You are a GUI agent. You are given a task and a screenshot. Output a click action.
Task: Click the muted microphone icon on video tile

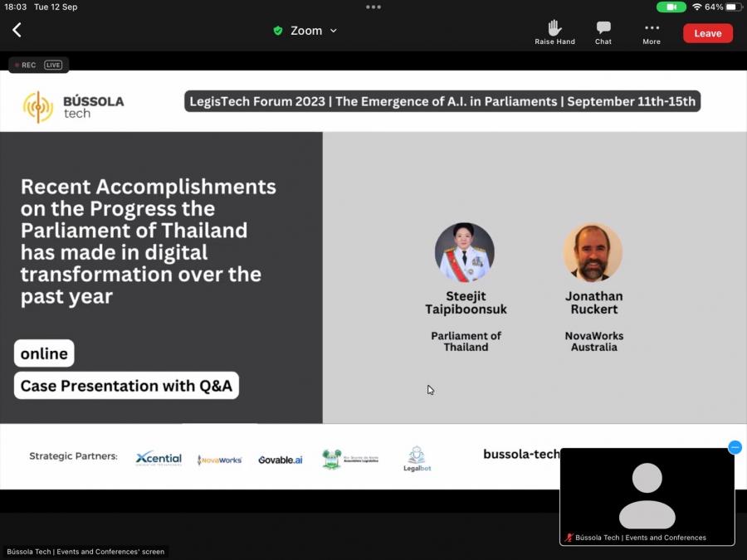[569, 538]
